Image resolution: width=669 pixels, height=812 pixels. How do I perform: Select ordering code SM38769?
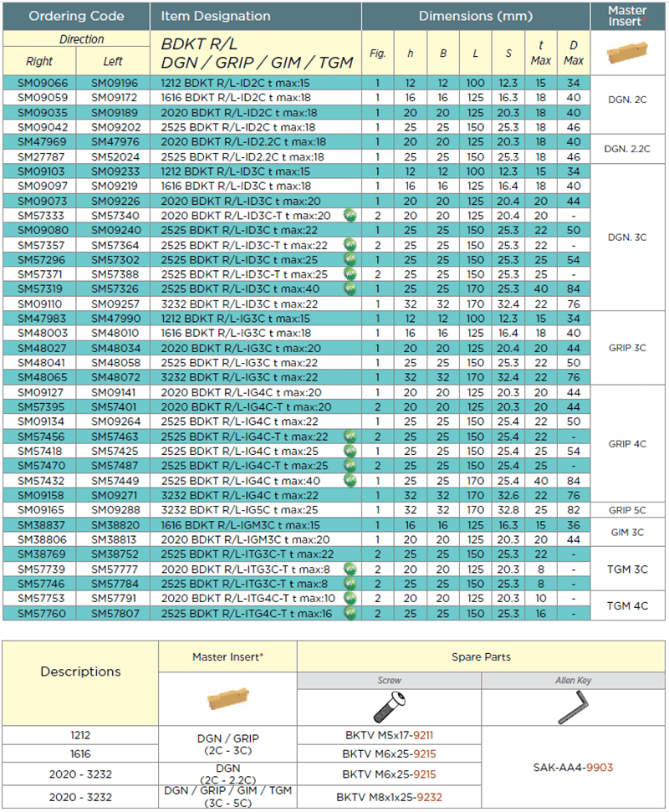[42, 554]
